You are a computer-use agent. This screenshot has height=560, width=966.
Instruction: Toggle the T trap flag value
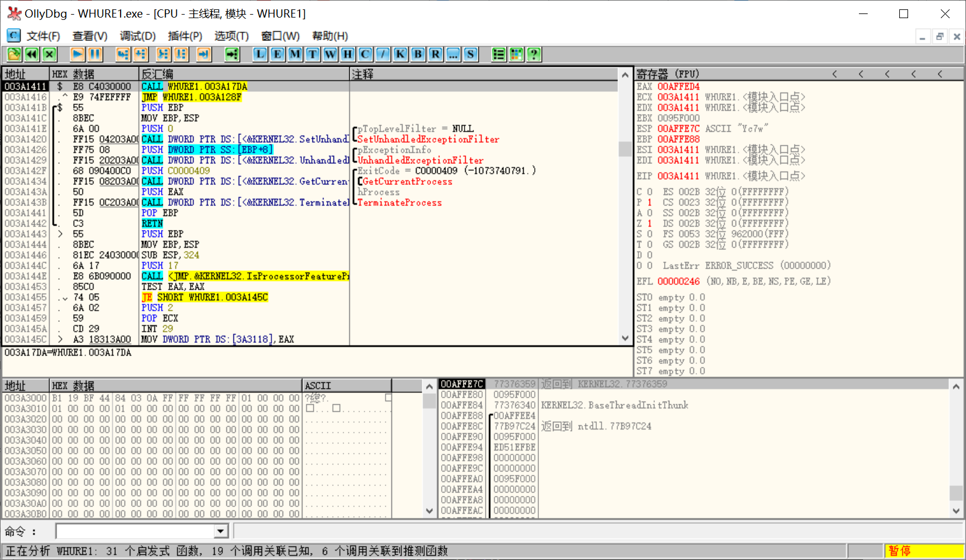click(649, 245)
